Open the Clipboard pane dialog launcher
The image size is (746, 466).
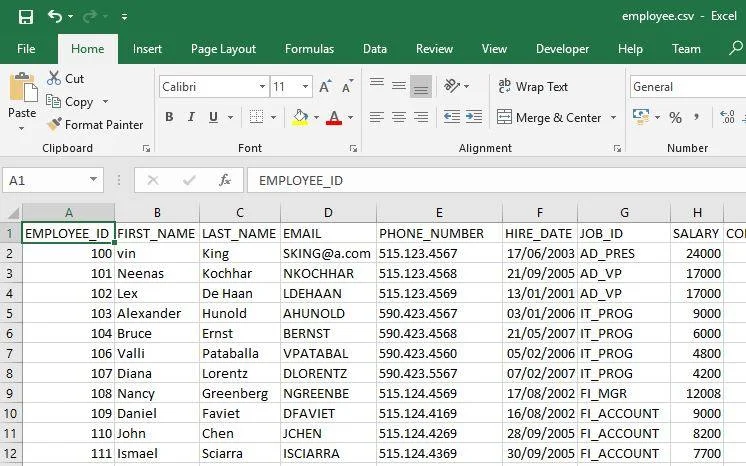point(147,149)
